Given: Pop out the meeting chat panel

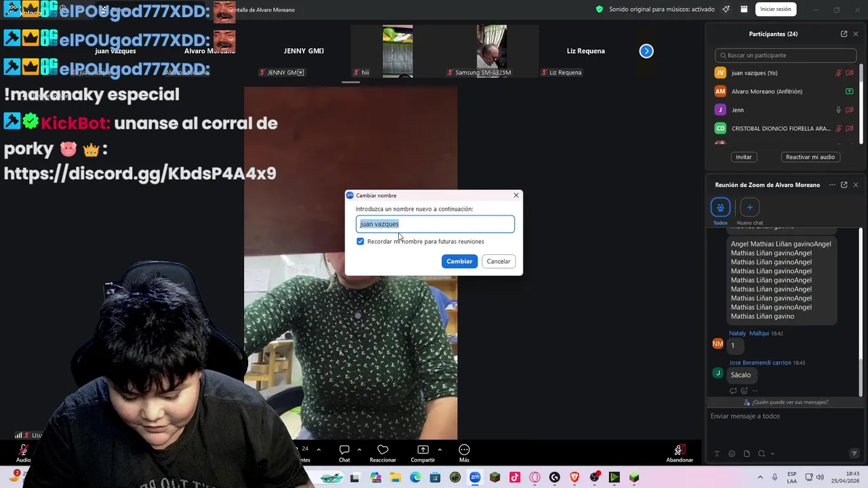Looking at the screenshot, I should [x=844, y=185].
